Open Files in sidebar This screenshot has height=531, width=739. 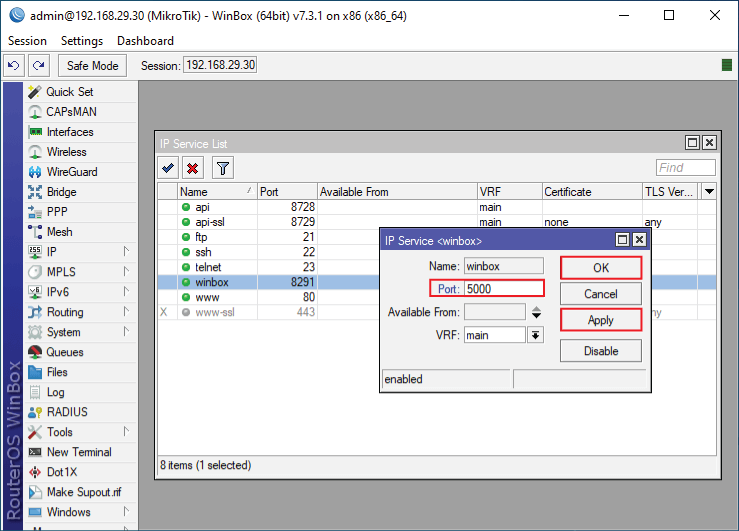tap(80, 372)
